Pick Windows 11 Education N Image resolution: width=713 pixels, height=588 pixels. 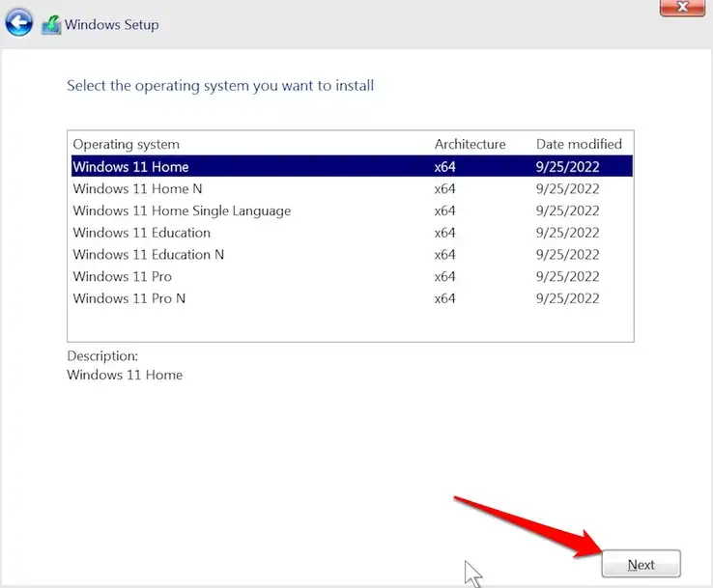pyautogui.click(x=352, y=255)
